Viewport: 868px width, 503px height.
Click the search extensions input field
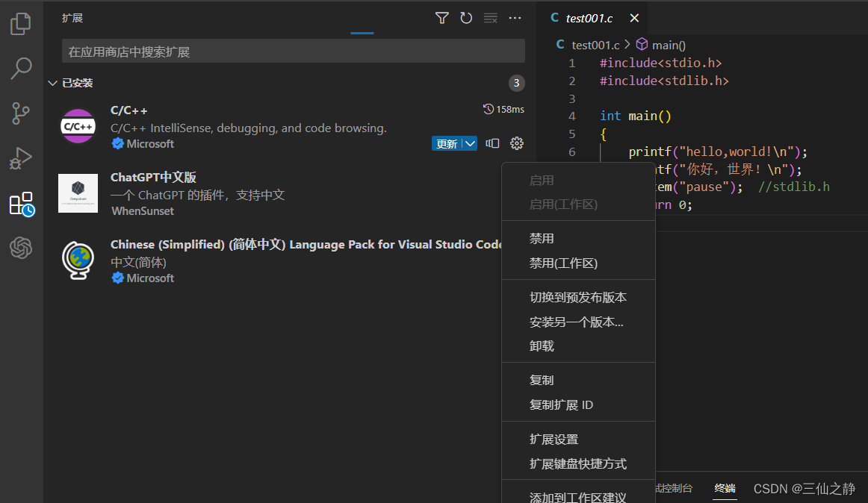294,51
